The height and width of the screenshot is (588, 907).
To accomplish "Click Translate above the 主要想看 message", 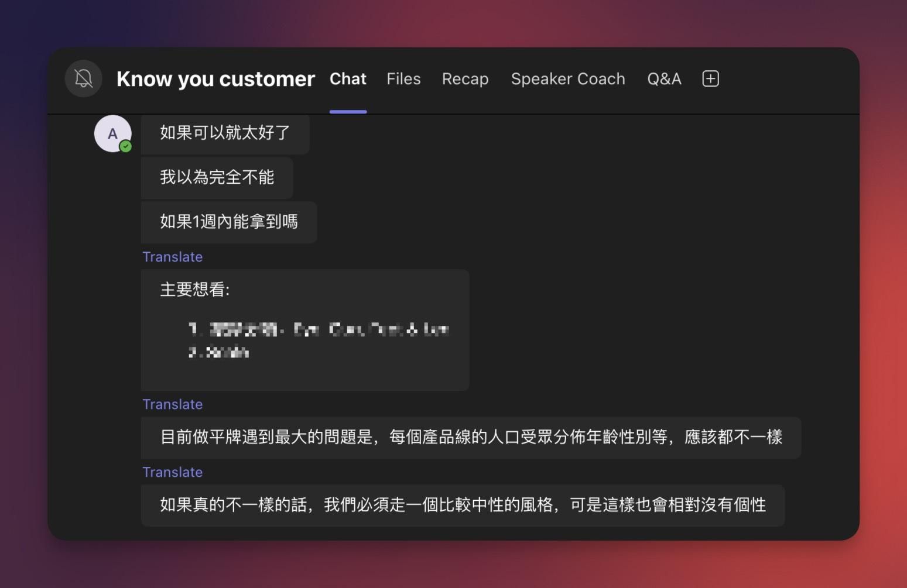I will (173, 257).
